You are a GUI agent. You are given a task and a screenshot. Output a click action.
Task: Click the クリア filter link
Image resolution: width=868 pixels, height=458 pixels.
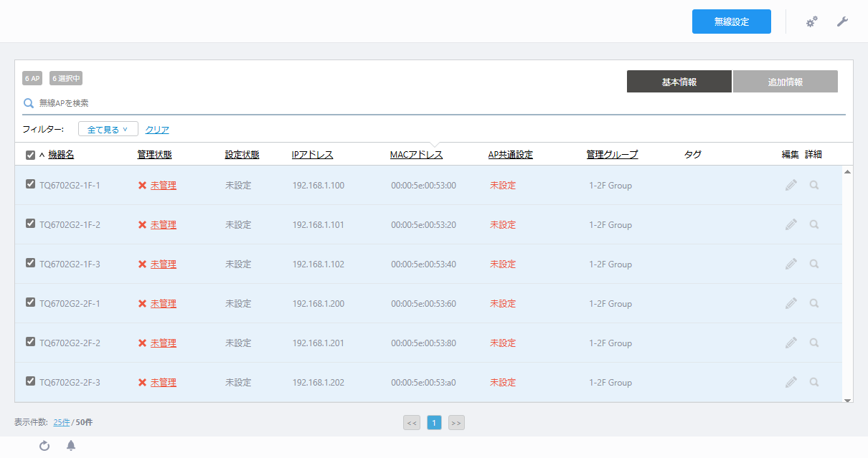pyautogui.click(x=157, y=130)
